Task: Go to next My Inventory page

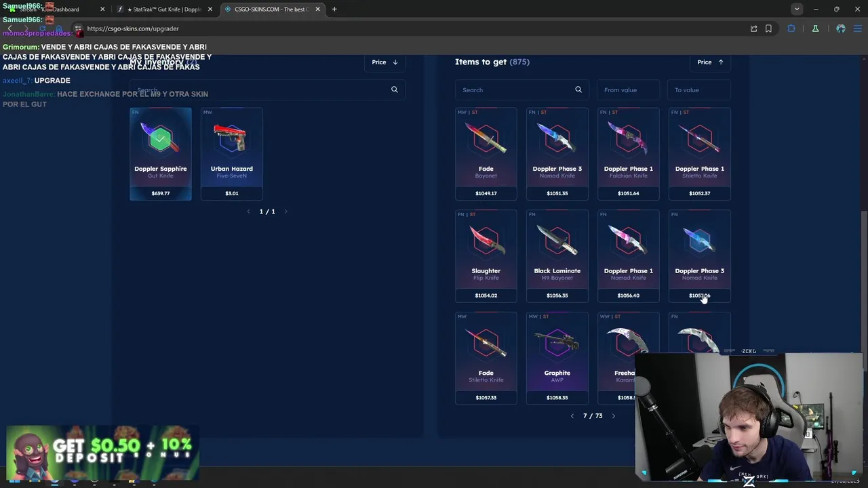Action: tap(285, 211)
